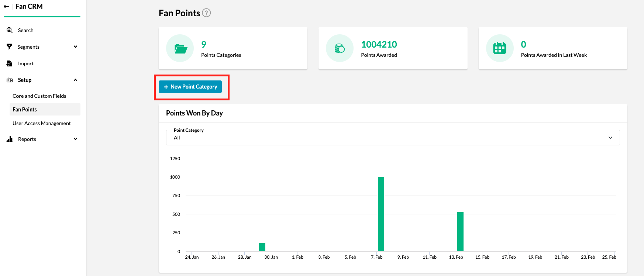The width and height of the screenshot is (644, 276).
Task: Click the 13. Feb bar in chart
Action: pos(460,232)
